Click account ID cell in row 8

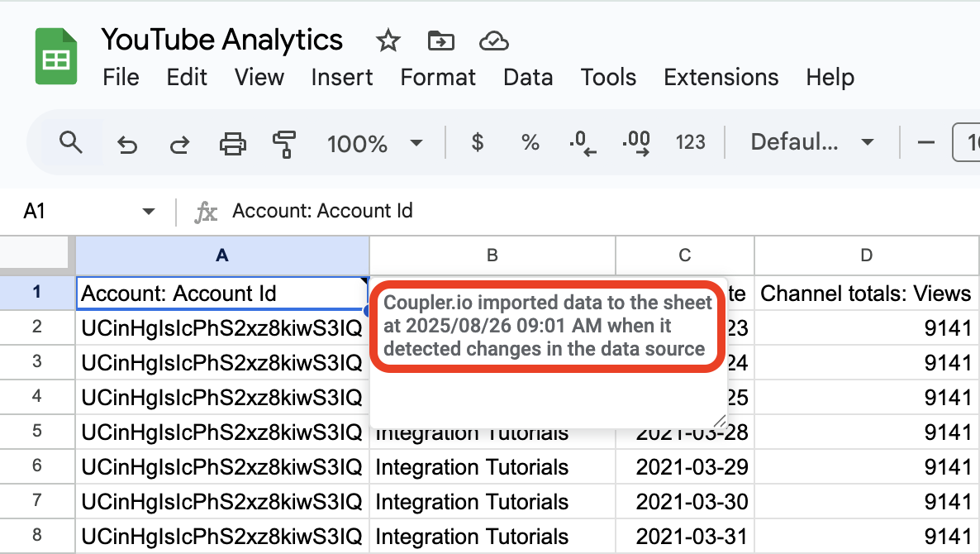pos(222,537)
